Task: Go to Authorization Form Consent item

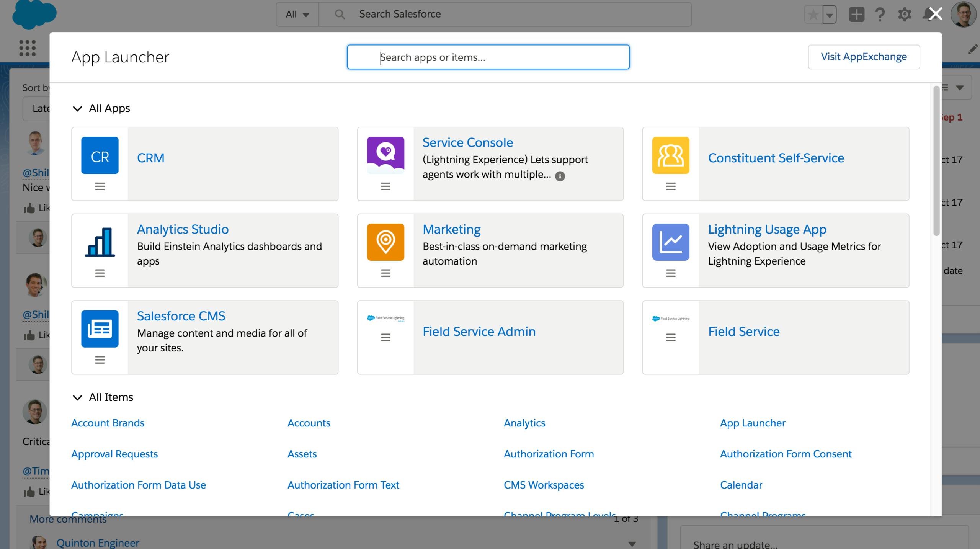Action: 786,454
